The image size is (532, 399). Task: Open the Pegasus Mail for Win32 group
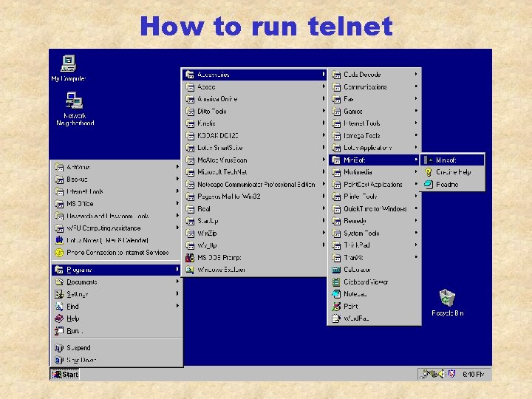pos(254,197)
